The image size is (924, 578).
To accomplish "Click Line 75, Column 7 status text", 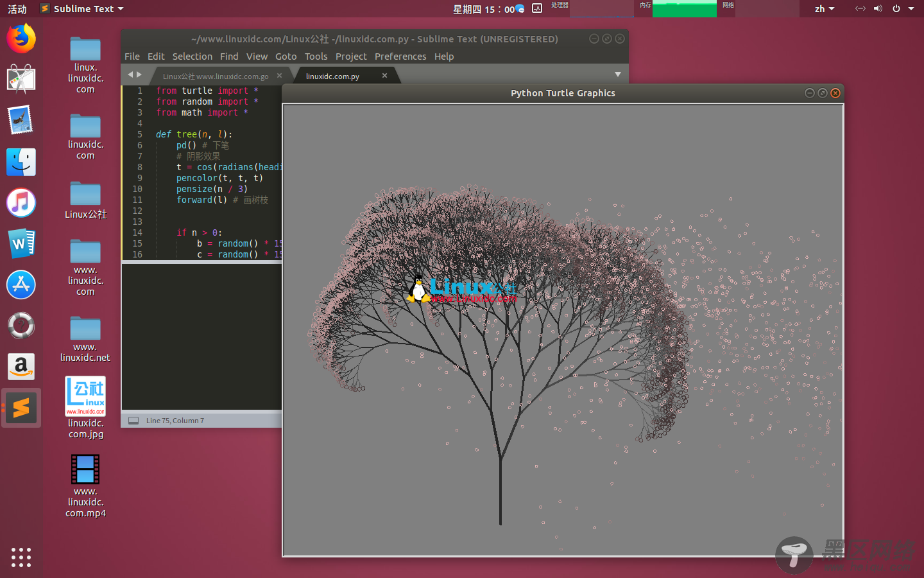I will click(175, 421).
